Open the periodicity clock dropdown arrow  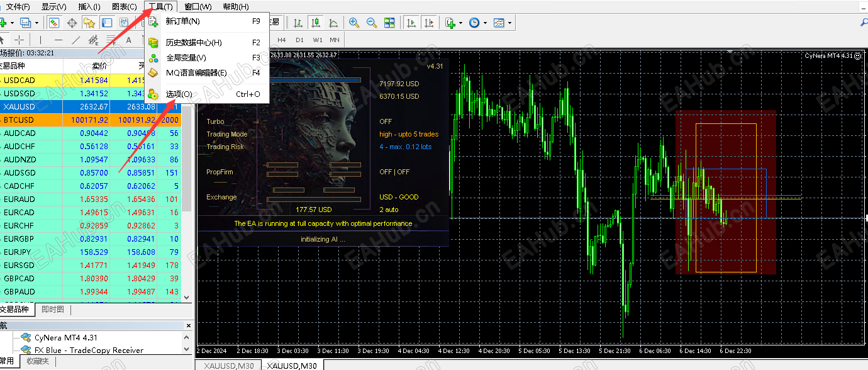485,23
